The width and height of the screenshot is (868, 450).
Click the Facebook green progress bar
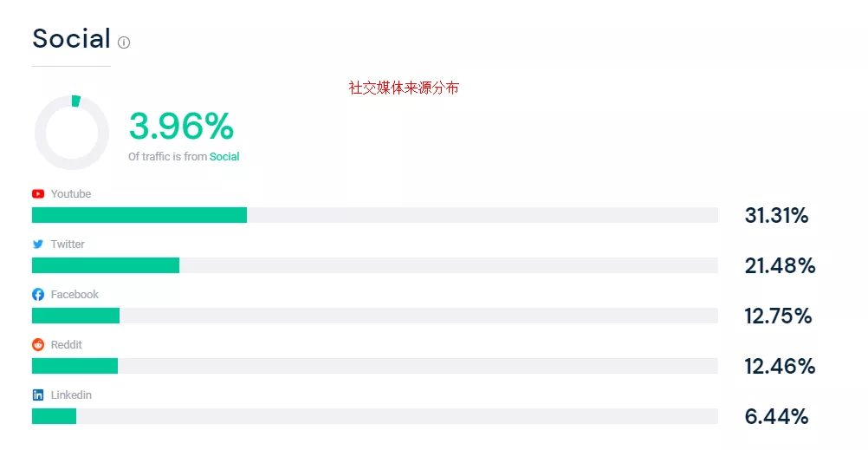tap(75, 316)
